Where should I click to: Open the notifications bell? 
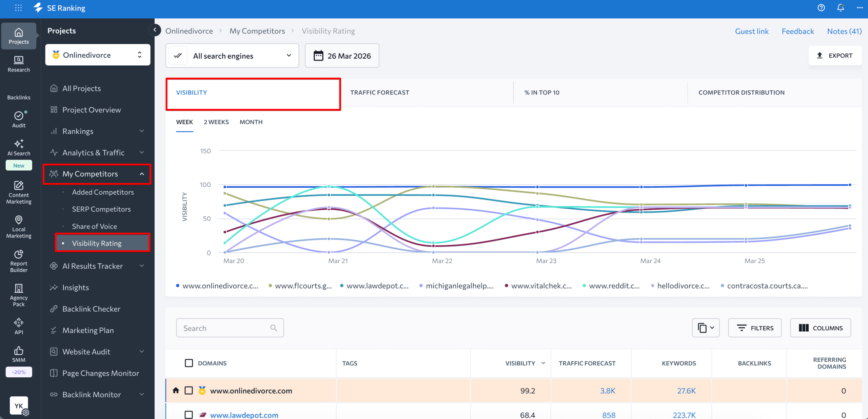[840, 8]
